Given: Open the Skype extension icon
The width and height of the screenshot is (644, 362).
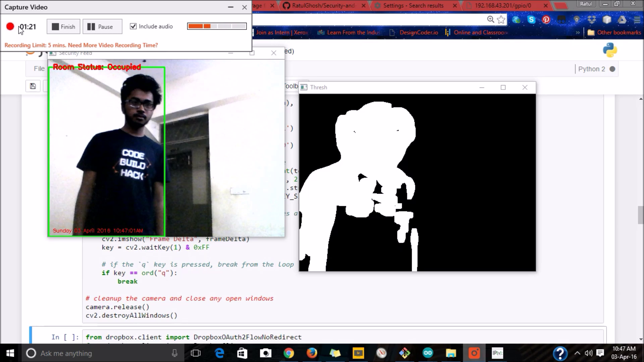Looking at the screenshot, I should pos(531,20).
